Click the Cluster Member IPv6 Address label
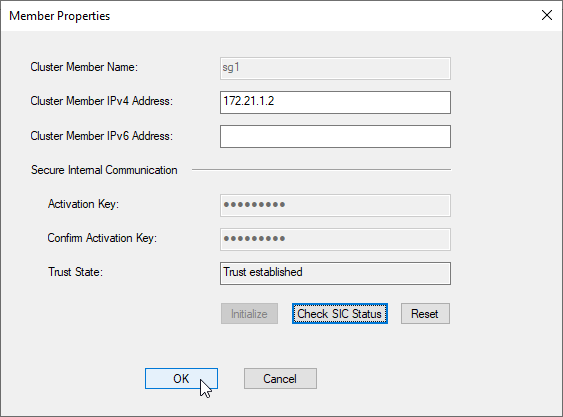The image size is (563, 417). click(102, 136)
